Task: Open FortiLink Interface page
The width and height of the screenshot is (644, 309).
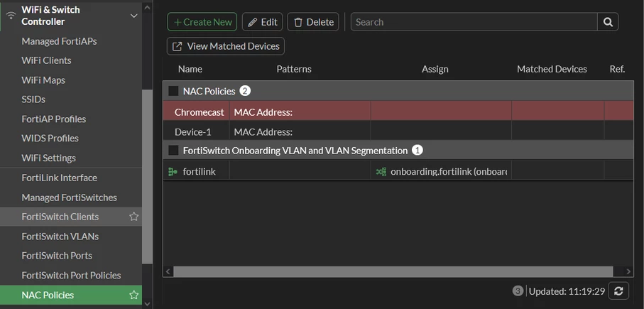Action: (x=59, y=178)
